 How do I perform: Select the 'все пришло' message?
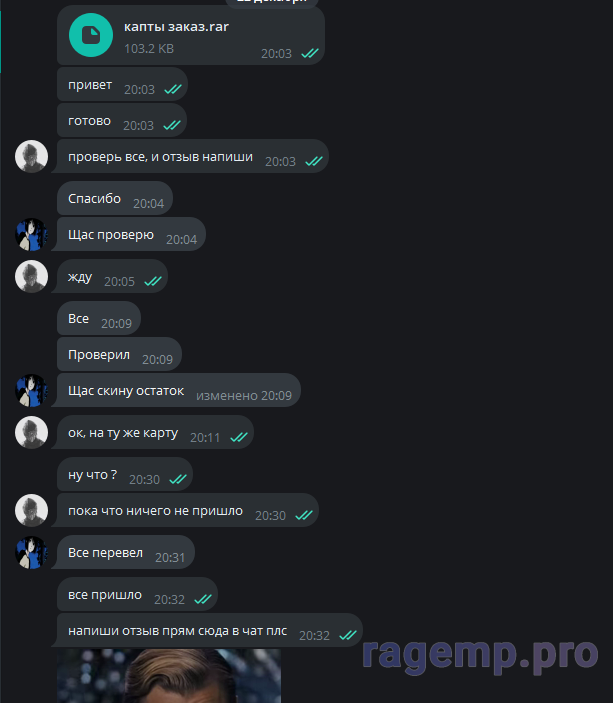pos(137,595)
